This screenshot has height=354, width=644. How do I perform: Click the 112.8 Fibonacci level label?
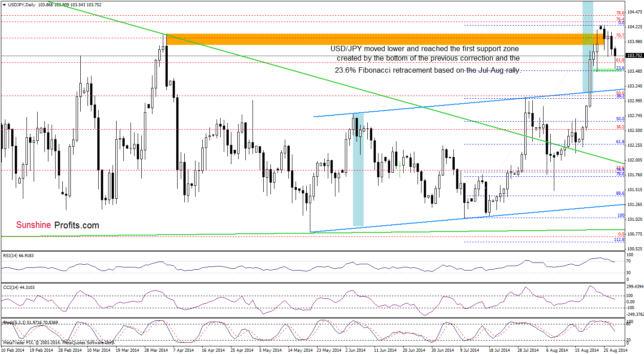click(x=619, y=240)
